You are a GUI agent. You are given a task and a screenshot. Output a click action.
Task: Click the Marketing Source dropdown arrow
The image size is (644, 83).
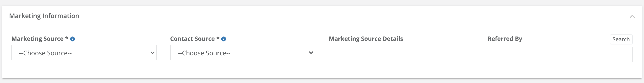point(152,53)
